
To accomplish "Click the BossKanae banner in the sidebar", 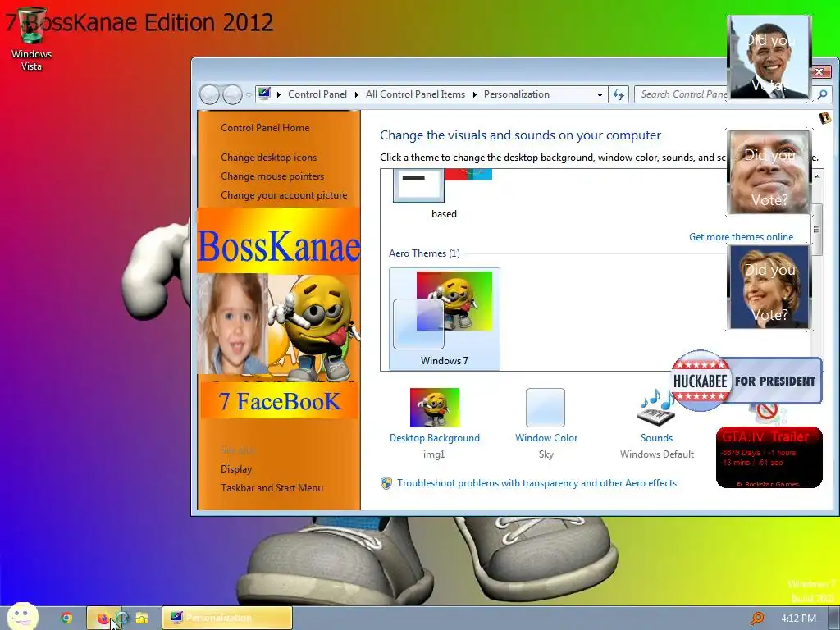I will [x=279, y=241].
